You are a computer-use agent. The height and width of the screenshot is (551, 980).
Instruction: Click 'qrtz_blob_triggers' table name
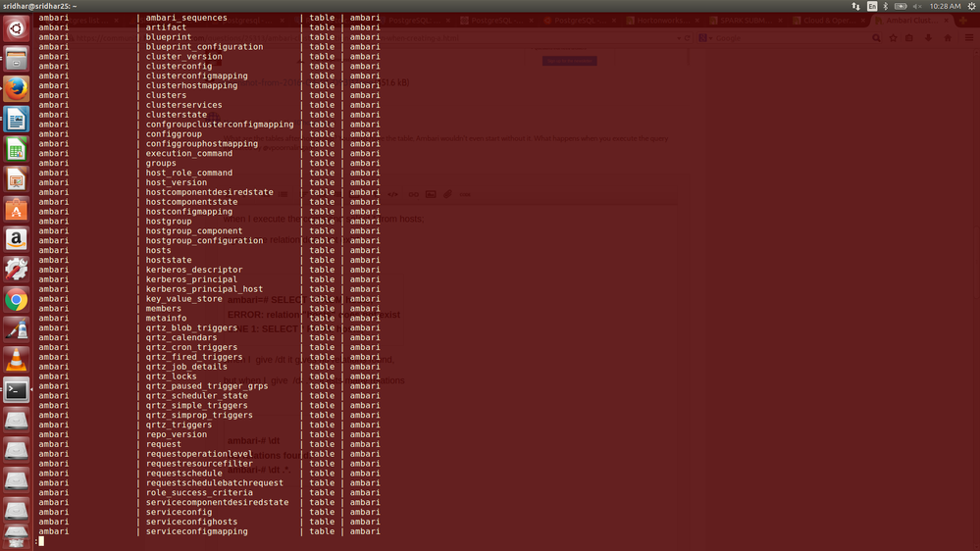[x=192, y=328]
